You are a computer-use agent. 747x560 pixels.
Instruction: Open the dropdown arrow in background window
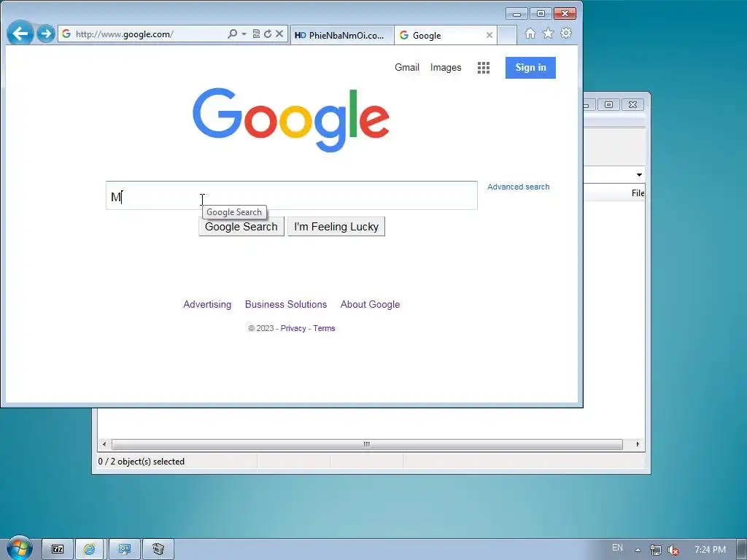[x=639, y=175]
